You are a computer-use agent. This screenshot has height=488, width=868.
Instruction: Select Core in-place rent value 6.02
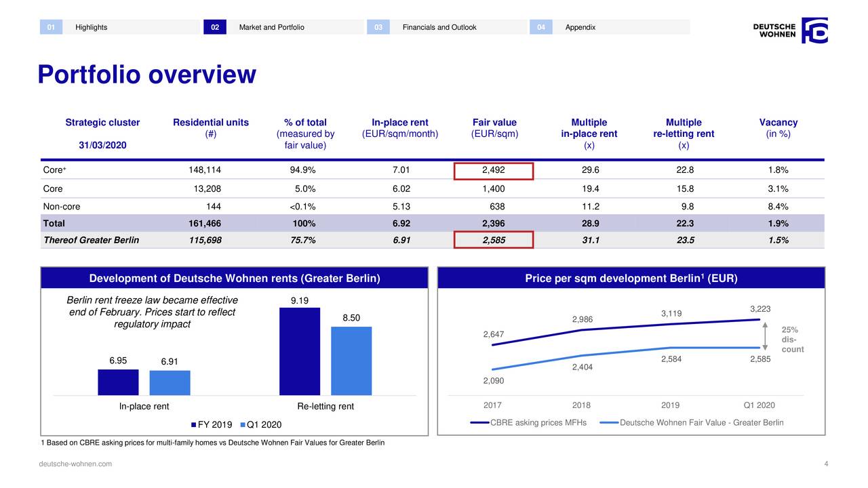tap(401, 189)
